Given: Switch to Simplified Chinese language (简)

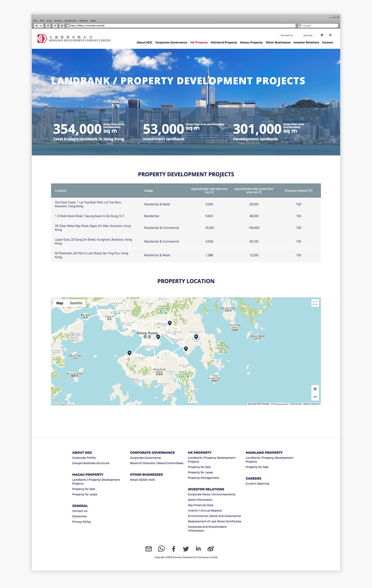Looking at the screenshot, I should [330, 35].
